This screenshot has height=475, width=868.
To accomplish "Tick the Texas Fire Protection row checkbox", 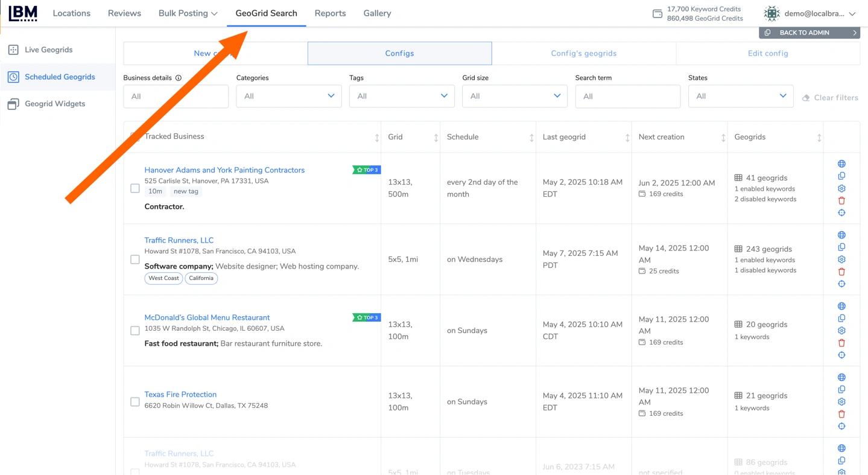I will point(135,402).
